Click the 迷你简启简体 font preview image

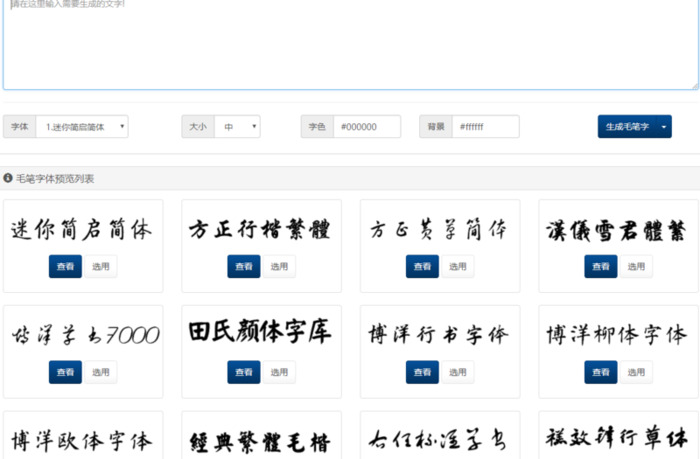[x=82, y=230]
